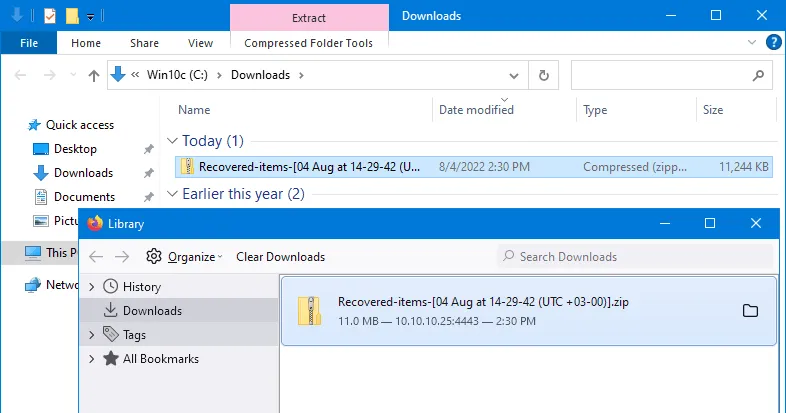Refresh the Downloads folder view
786x413 pixels.
(x=543, y=75)
